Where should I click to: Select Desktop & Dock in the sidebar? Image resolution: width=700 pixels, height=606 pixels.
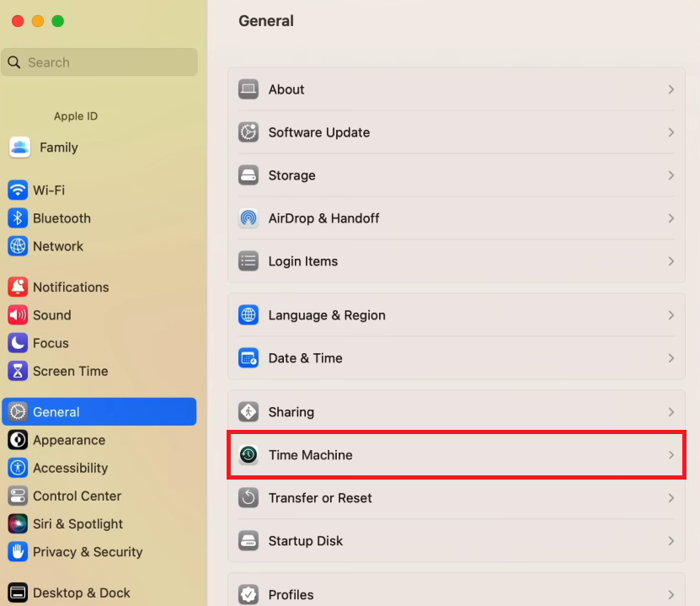tap(19, 593)
